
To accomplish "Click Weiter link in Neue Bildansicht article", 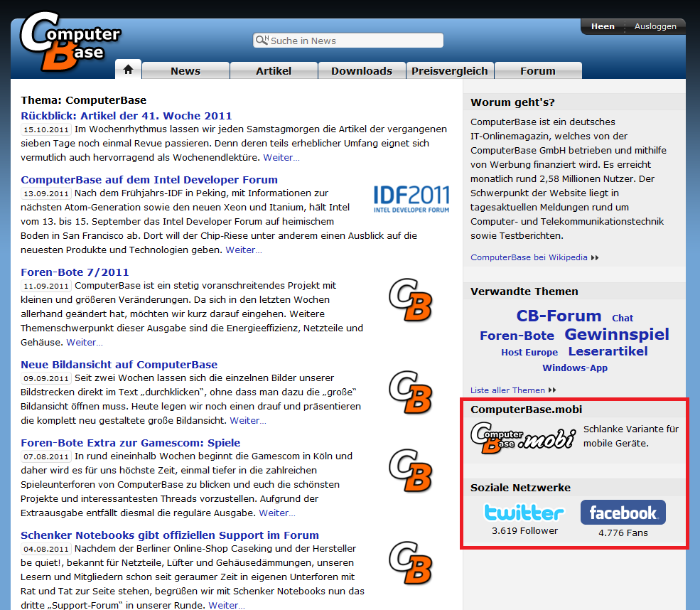I will (248, 421).
